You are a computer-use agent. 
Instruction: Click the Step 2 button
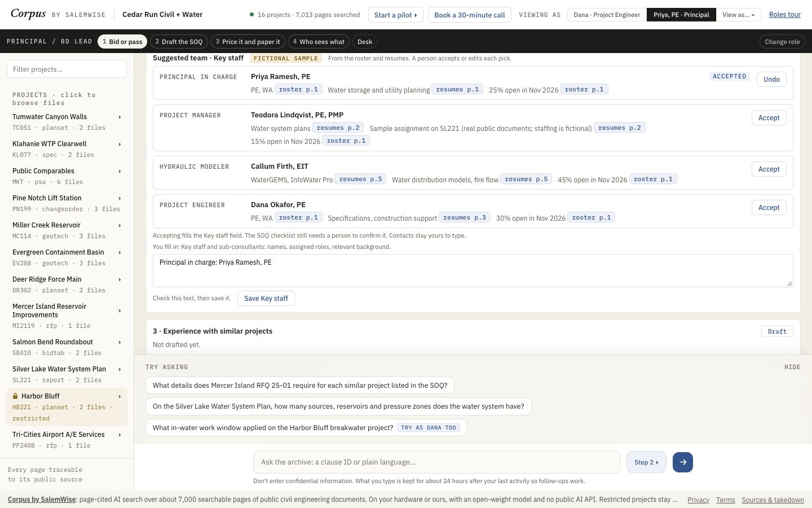(x=646, y=462)
